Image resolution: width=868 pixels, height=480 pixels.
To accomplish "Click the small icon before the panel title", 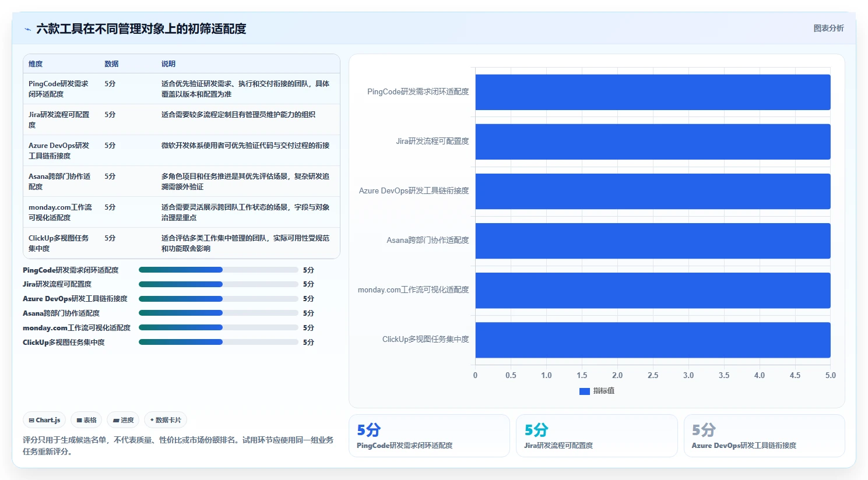I will (x=27, y=29).
